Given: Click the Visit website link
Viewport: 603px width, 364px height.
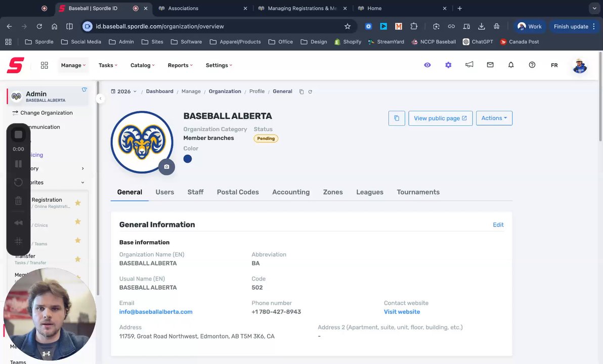Looking at the screenshot, I should click(x=402, y=312).
